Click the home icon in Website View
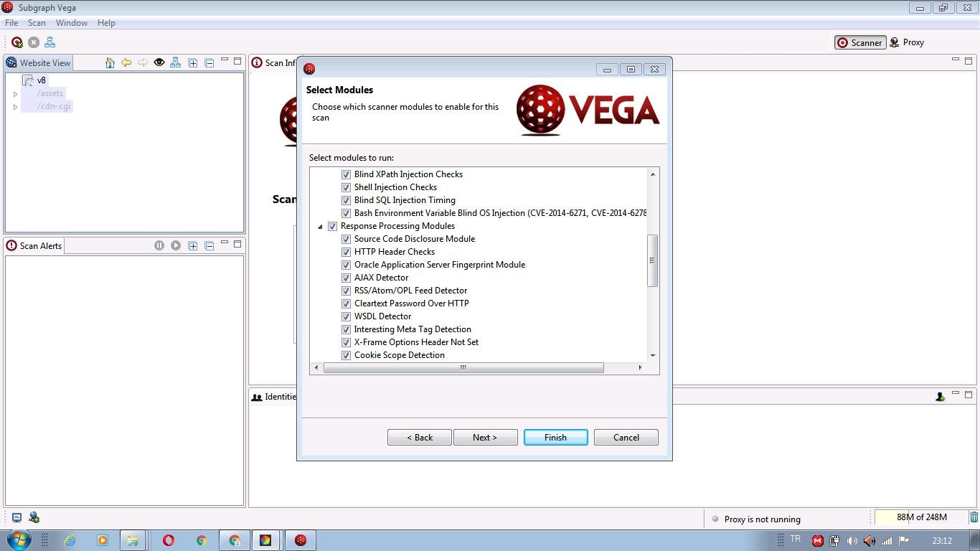Screen dimensions: 980x551 (x=110, y=63)
